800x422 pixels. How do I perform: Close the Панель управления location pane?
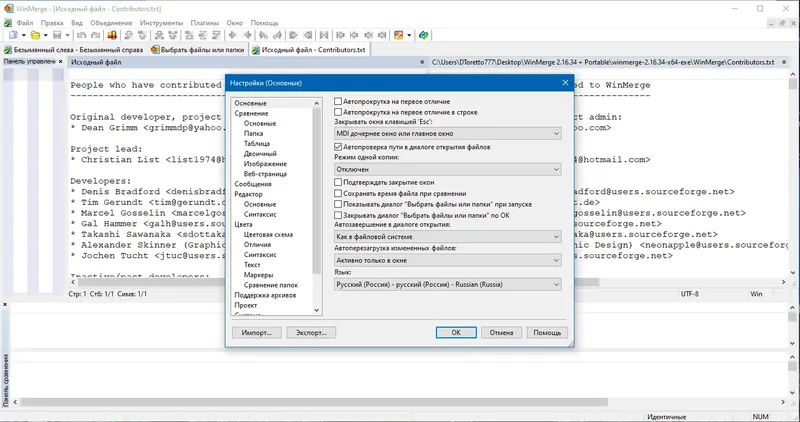[x=60, y=62]
